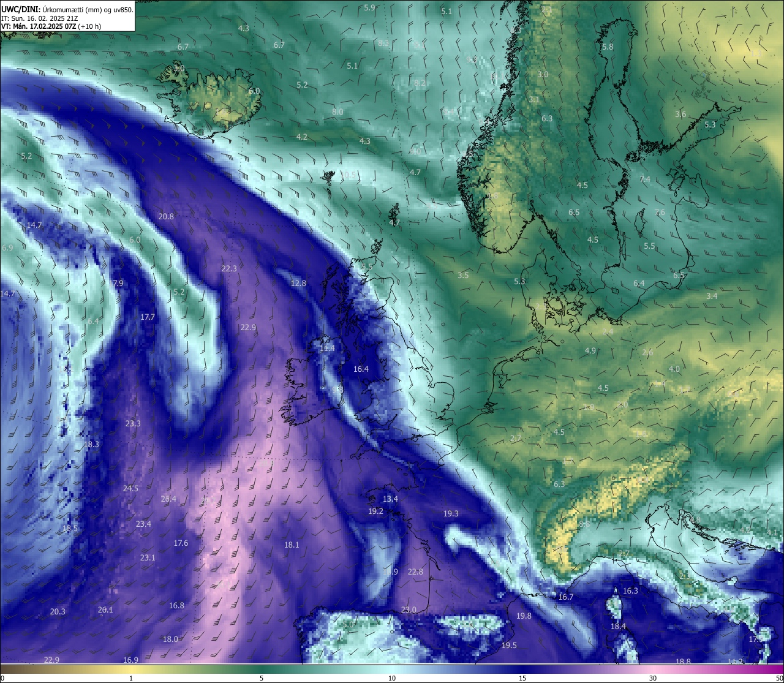Click the 'IT: Sun. 16. 02. 2025 21Z' line

[x=39, y=18]
